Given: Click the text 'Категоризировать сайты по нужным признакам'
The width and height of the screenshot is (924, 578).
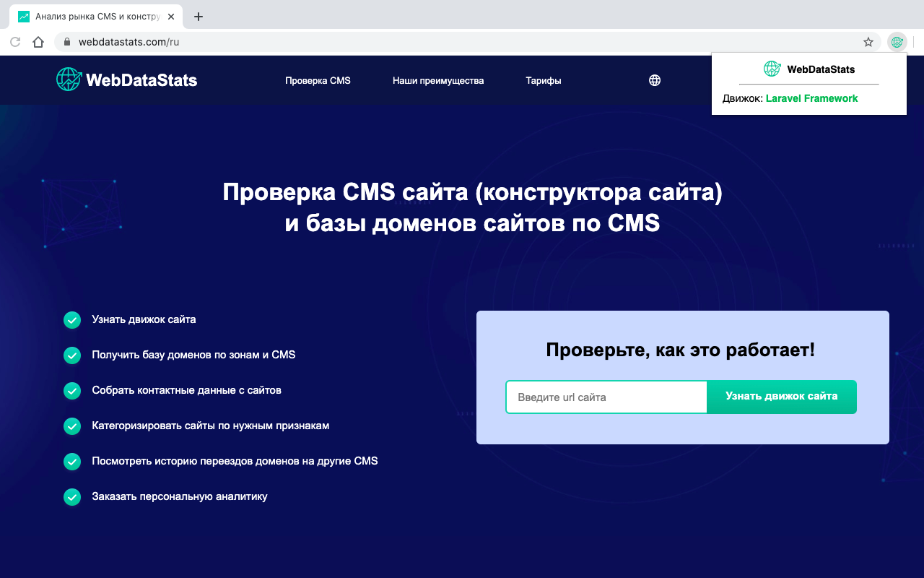Looking at the screenshot, I should 211,426.
